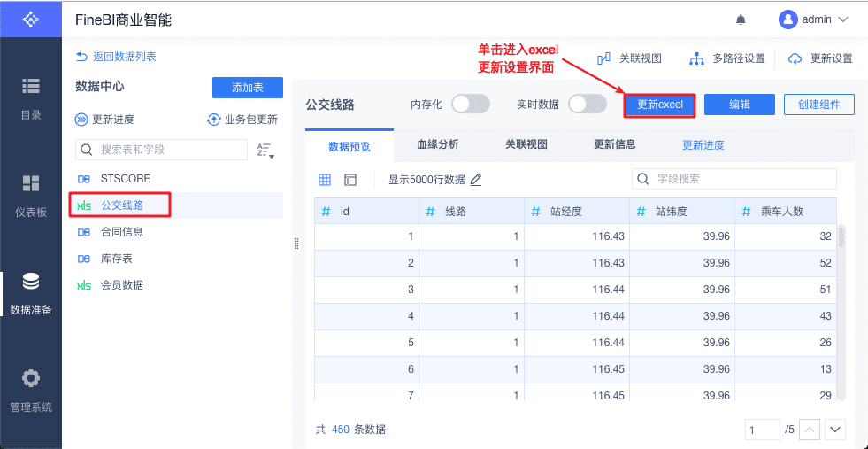The image size is (868, 449).
Task: Click the vertical scrollbar of data table
Action: coord(841,312)
